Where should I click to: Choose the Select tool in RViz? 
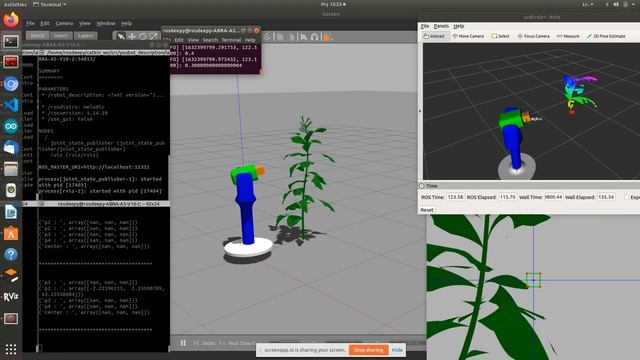[500, 36]
